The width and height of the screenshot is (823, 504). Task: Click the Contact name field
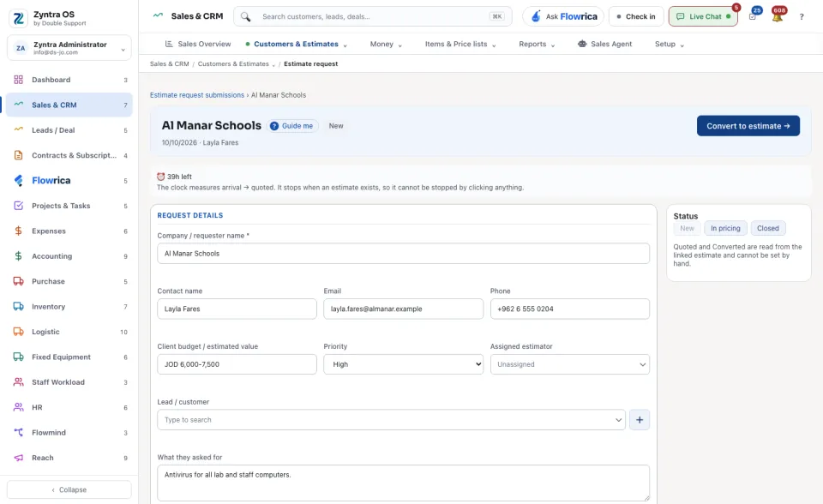[237, 309]
